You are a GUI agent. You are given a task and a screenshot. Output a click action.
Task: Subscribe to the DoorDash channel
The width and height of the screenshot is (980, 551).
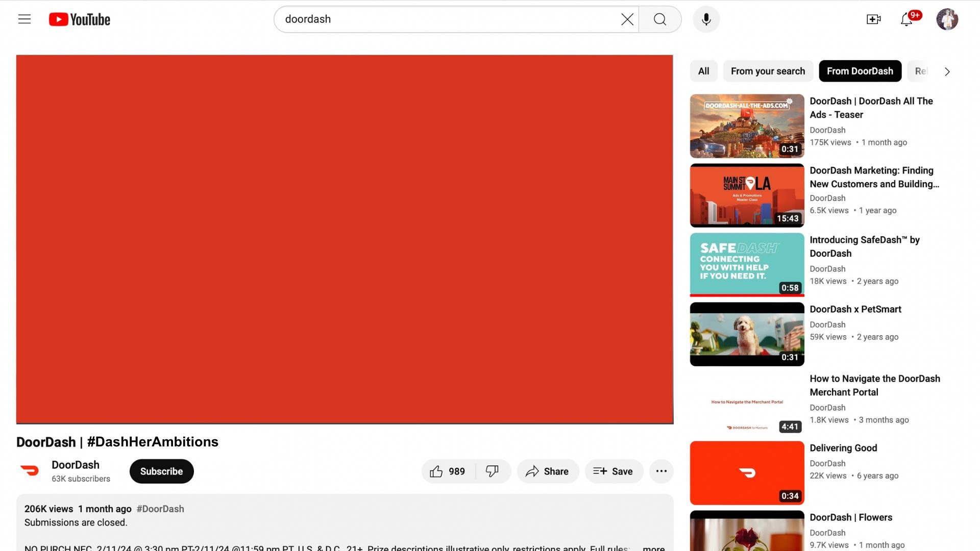point(161,471)
